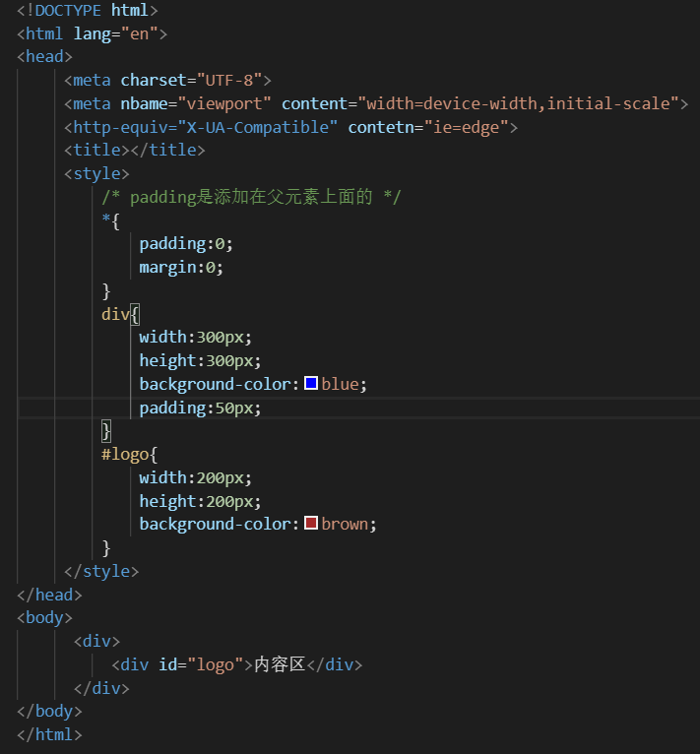Click the id="logo" attribute in body
Image resolution: width=700 pixels, height=754 pixels.
pyautogui.click(x=198, y=664)
